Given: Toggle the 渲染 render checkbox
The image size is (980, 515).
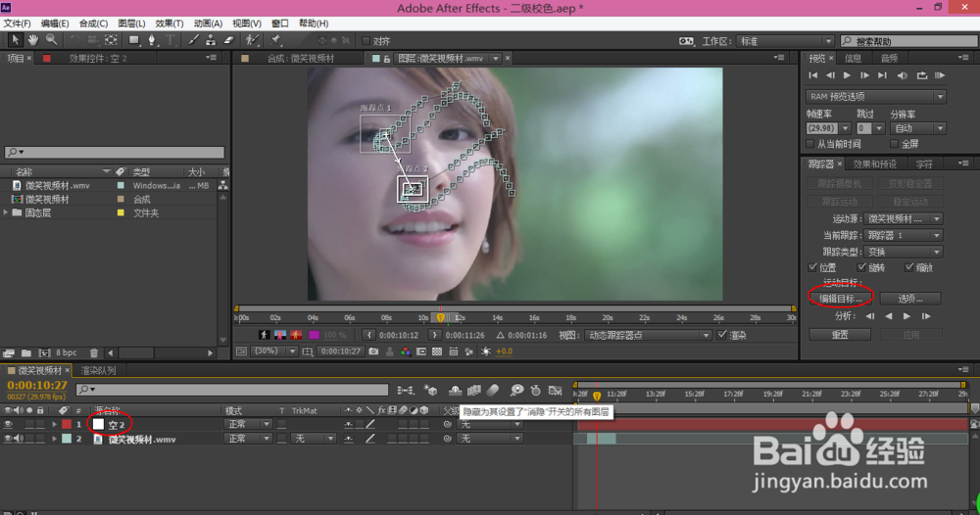Looking at the screenshot, I should point(722,335).
